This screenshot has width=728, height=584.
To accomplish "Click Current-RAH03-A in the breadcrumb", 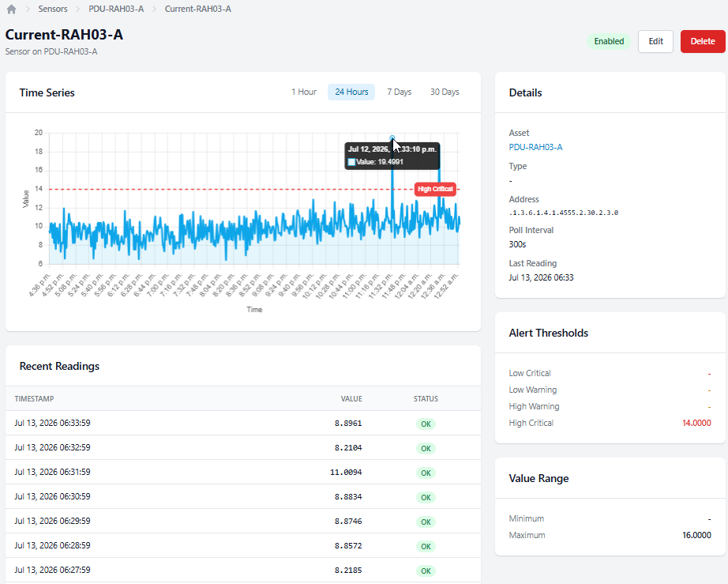I will click(x=197, y=9).
